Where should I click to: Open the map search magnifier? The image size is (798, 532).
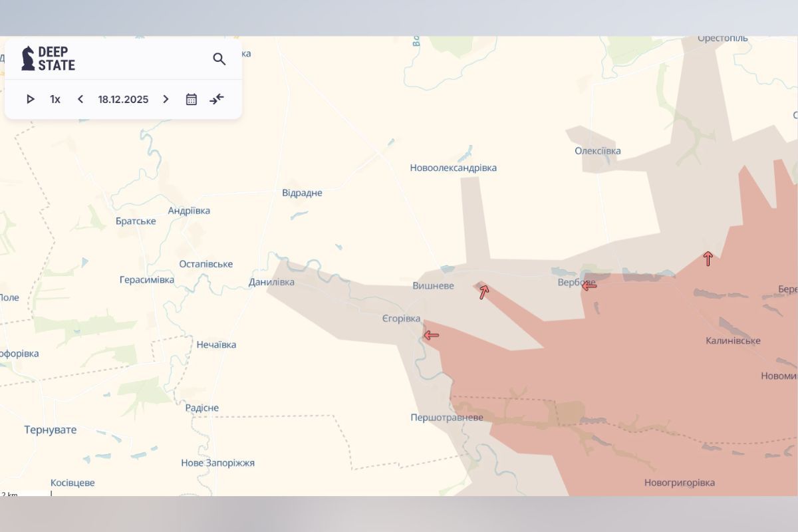coord(219,59)
